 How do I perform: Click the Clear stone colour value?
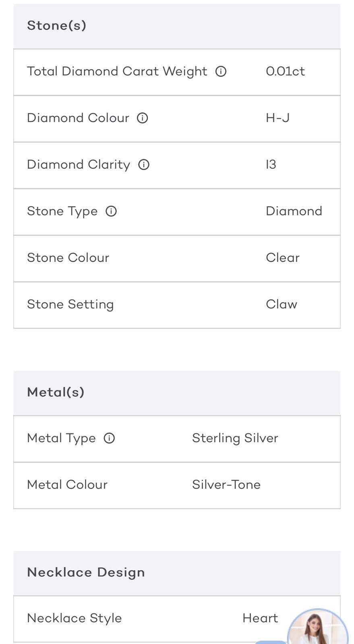[283, 258]
